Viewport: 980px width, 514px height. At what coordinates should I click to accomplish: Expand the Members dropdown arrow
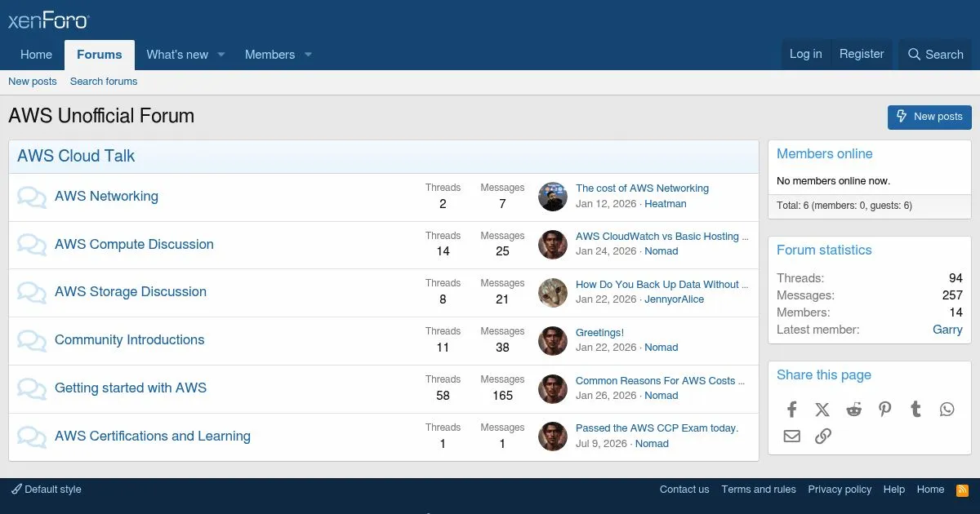[308, 55]
